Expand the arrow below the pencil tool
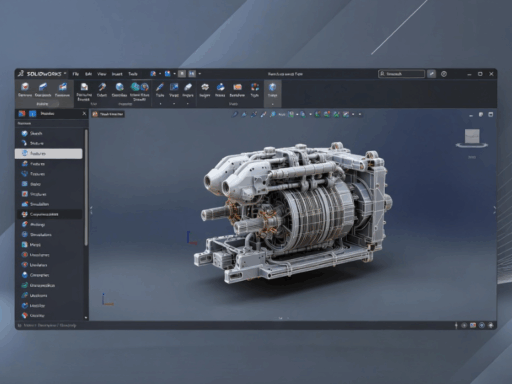512x384 pixels. tap(160, 104)
